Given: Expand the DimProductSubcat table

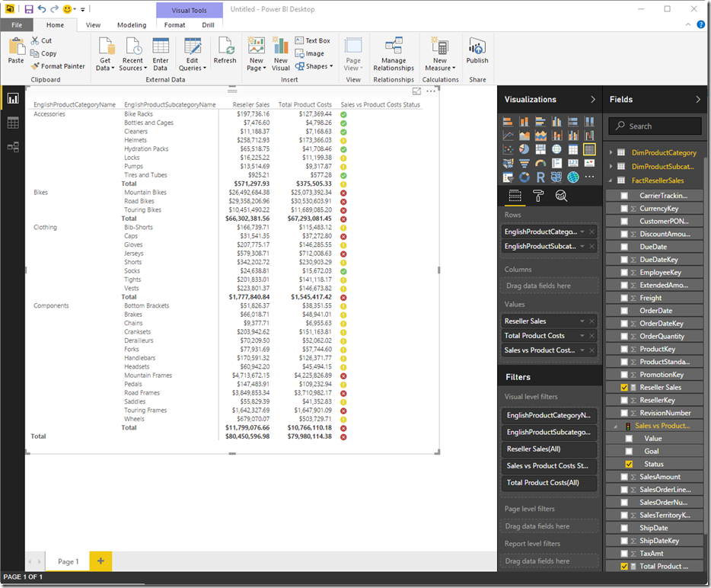Looking at the screenshot, I should pos(611,167).
